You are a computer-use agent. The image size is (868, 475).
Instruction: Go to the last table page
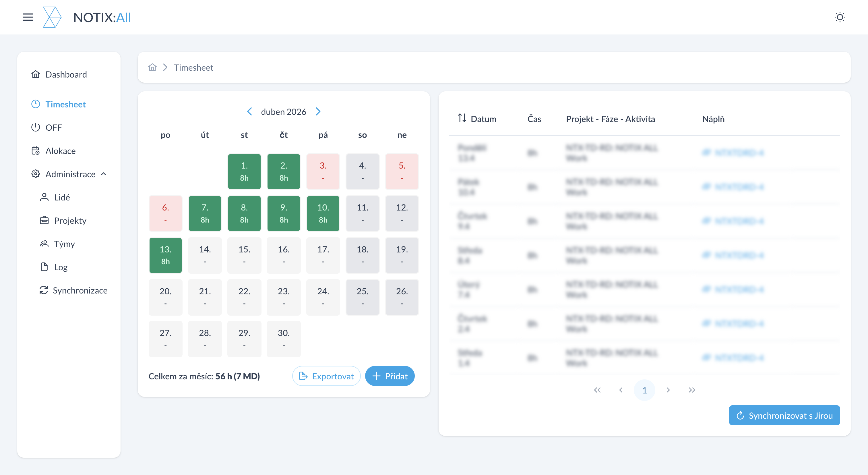692,390
